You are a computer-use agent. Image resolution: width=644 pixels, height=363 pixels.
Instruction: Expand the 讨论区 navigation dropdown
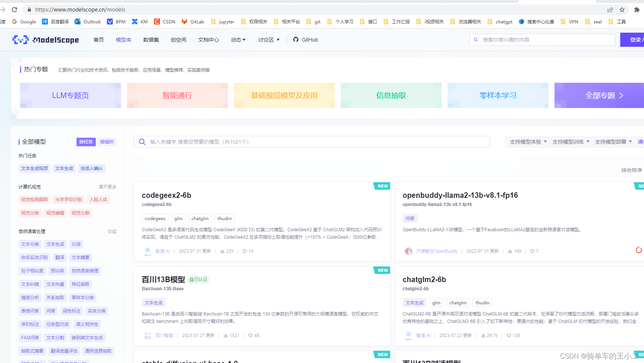tap(269, 40)
